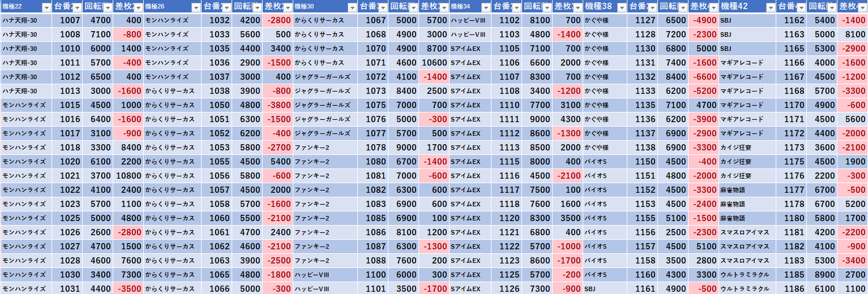Open the 機種42 column filter dropdown
Viewport: 868px width, 294px height.
[x=770, y=7]
